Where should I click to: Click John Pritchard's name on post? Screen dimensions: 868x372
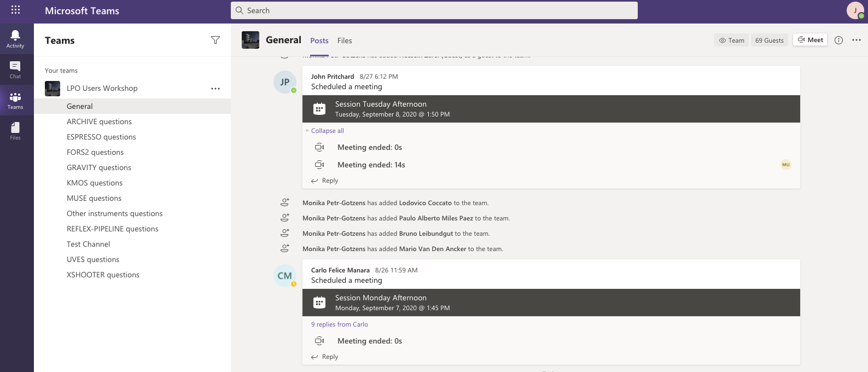click(x=333, y=77)
